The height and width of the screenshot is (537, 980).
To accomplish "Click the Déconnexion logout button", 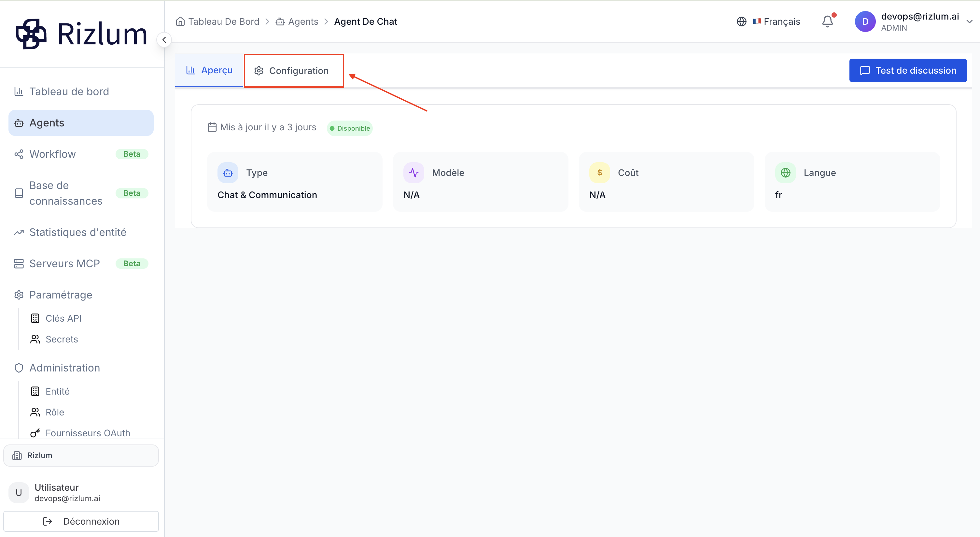I will (81, 521).
